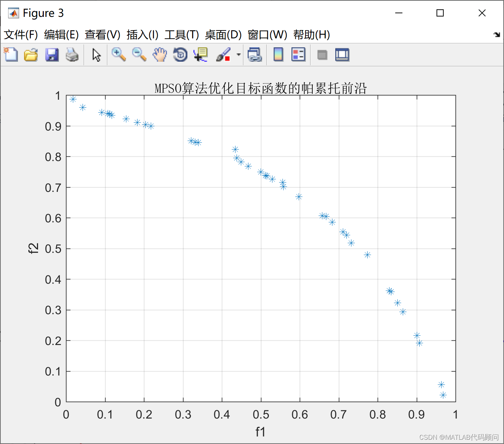This screenshot has height=444, width=504.
Task: Select the Data Cursor tool
Action: pos(201,55)
